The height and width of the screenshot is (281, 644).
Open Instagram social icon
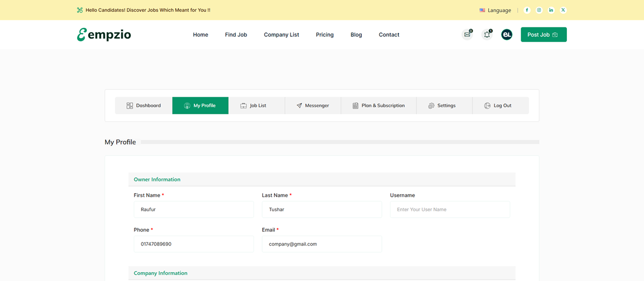pyautogui.click(x=539, y=10)
